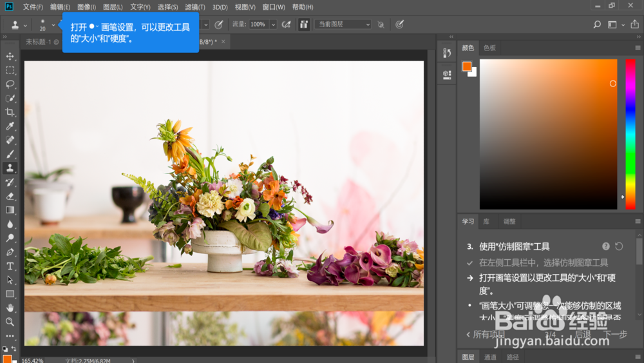Select the Dodge tool
This screenshot has height=363, width=644.
click(10, 238)
